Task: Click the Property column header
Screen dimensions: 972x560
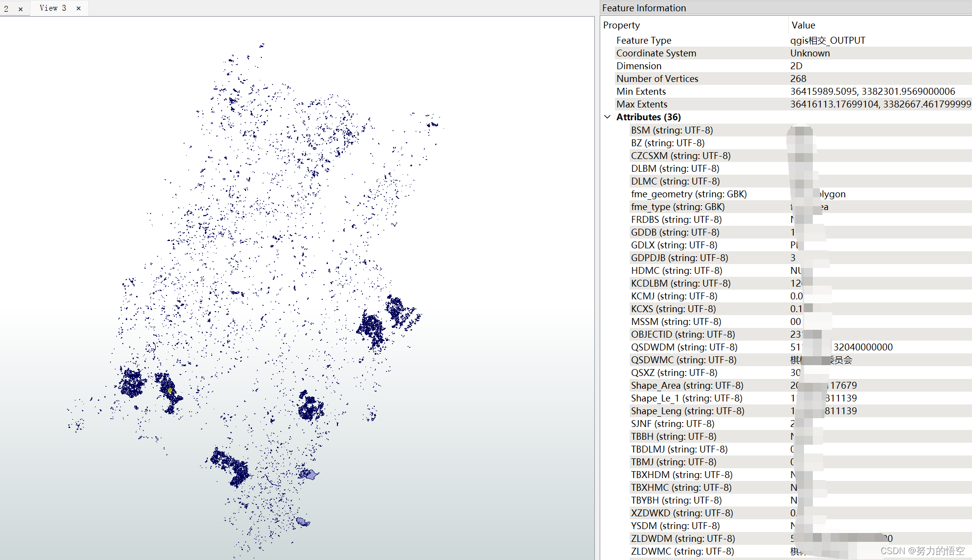Action: (621, 25)
